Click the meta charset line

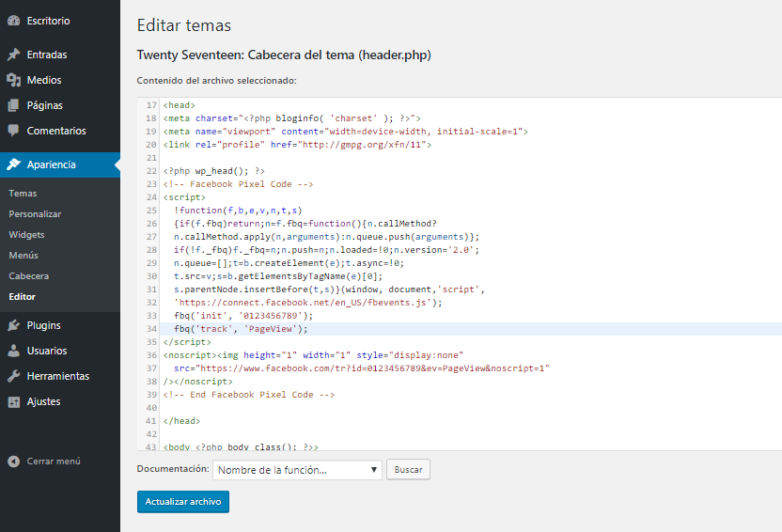coord(291,118)
